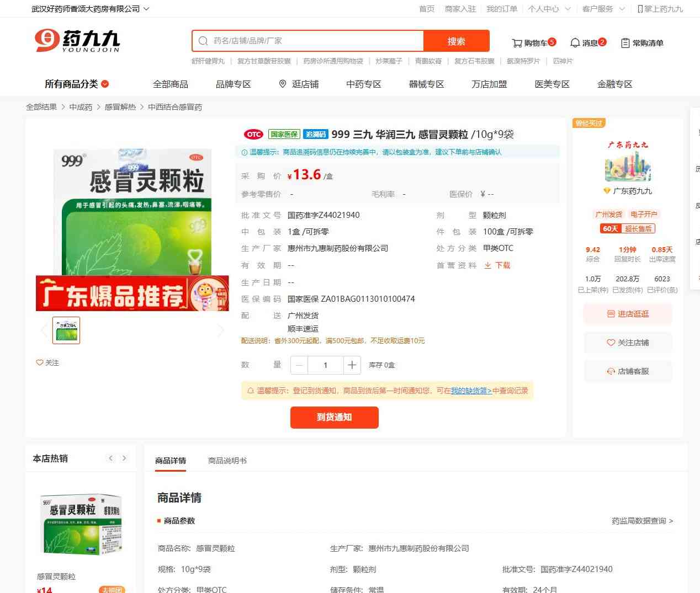700x593 pixels.
Task: Click the 到货通知 button
Action: point(334,417)
